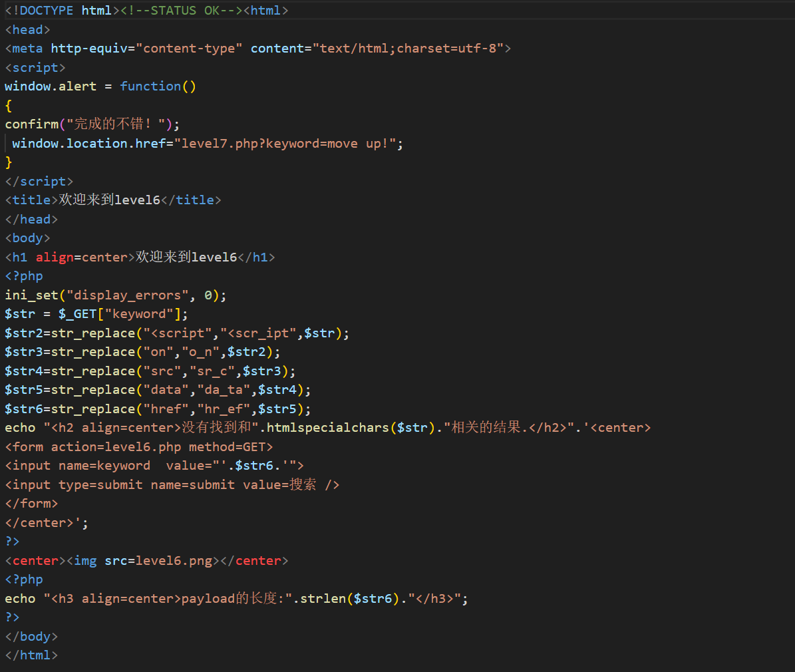Click the h1 align=center heading line
Viewport: 795px width, 672px height.
click(x=140, y=257)
